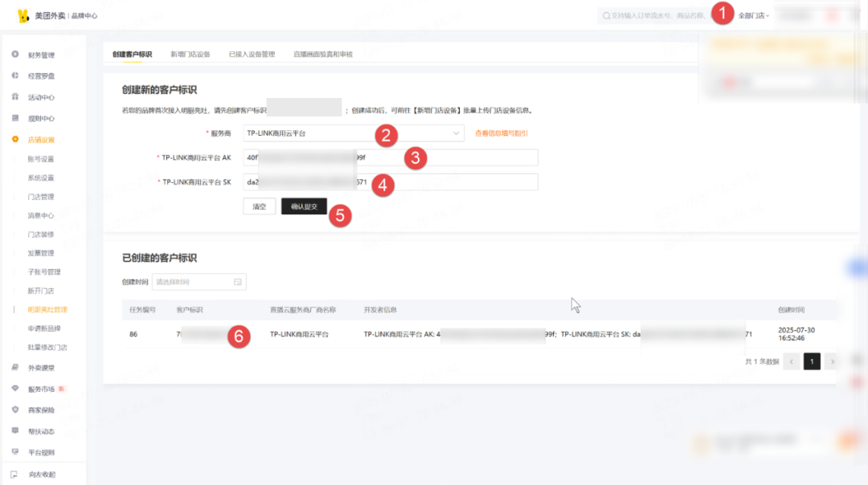Click the 财务管理 sidebar icon
868x485 pixels.
click(x=15, y=55)
